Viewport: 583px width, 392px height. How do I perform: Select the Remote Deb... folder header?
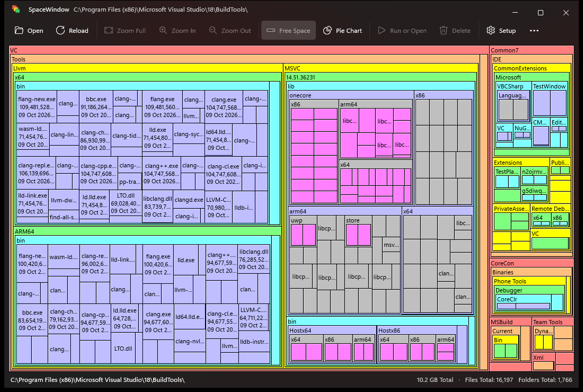coord(551,209)
